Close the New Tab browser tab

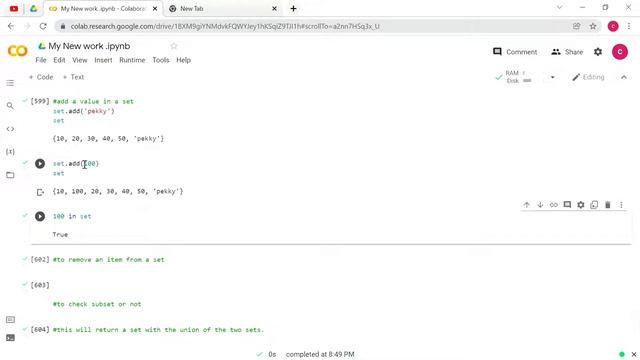[x=274, y=9]
